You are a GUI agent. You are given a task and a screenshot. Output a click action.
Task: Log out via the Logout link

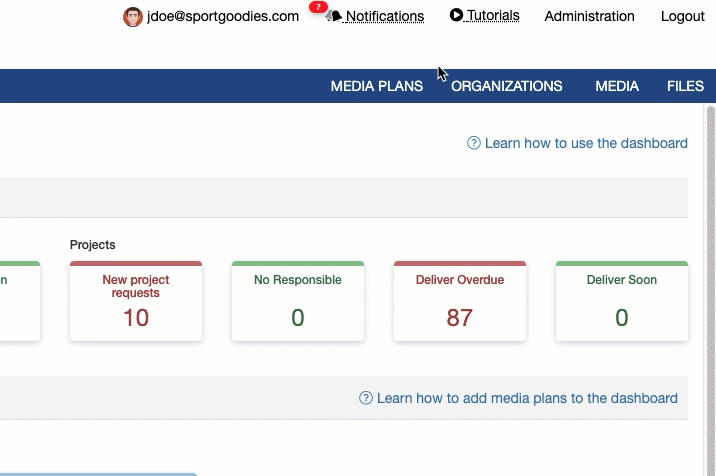(683, 16)
